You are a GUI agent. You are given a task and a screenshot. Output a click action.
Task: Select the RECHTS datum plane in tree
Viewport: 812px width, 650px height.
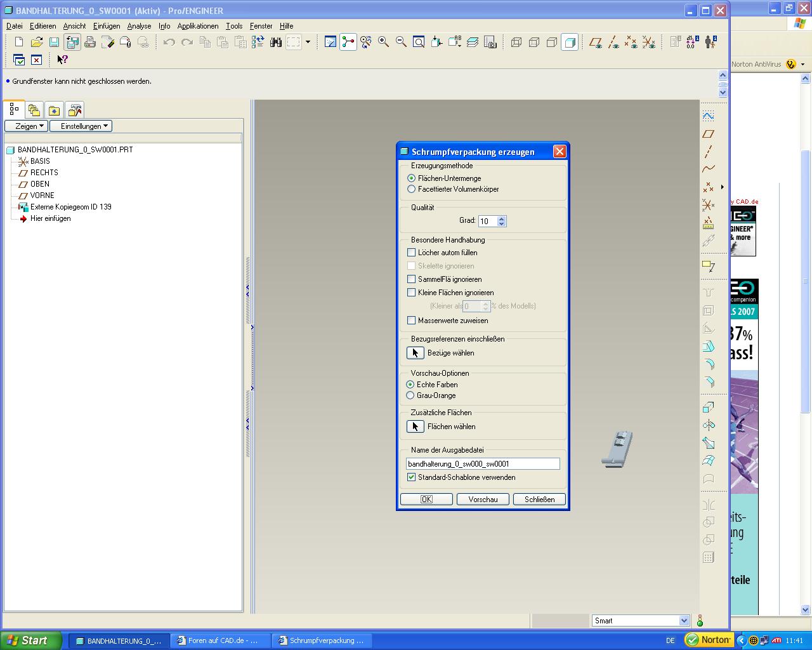pos(44,173)
